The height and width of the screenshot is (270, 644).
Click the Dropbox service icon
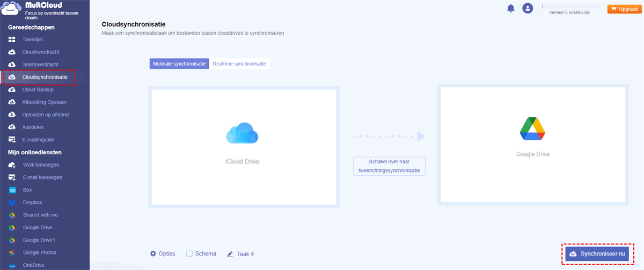point(12,202)
